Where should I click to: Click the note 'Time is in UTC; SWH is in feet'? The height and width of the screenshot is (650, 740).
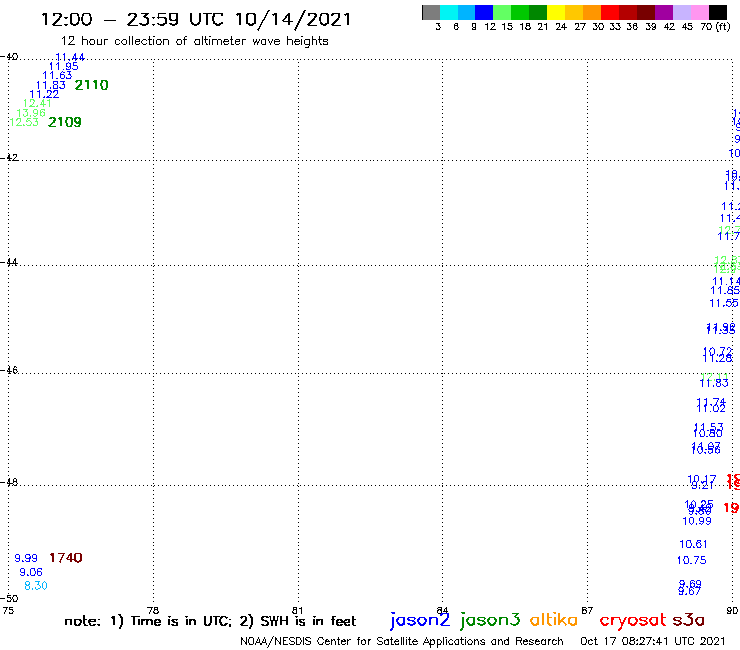click(x=210, y=621)
